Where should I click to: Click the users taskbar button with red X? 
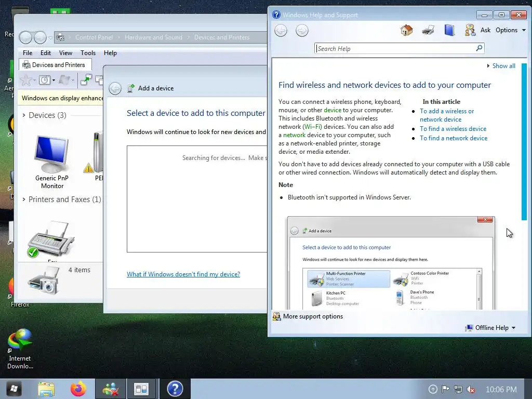tap(111, 389)
